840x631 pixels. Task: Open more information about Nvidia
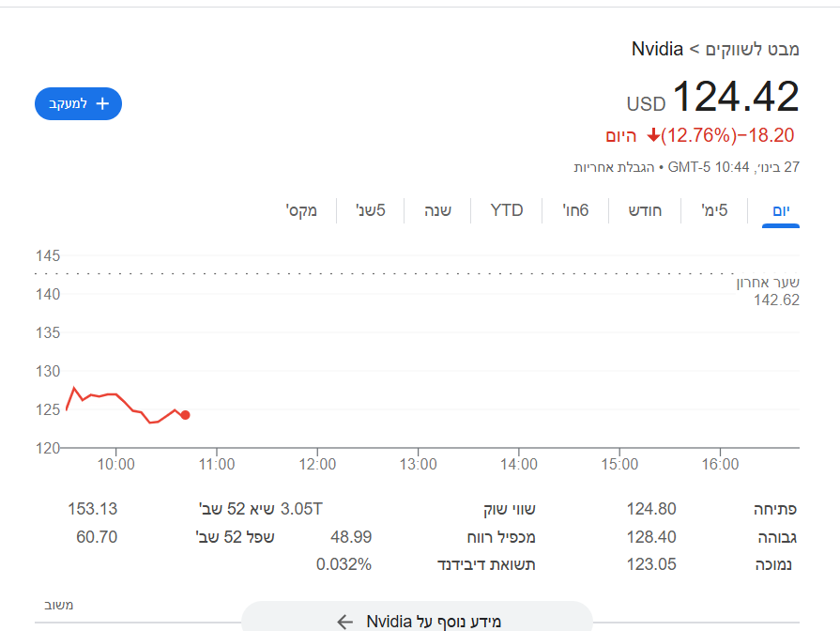click(x=434, y=622)
